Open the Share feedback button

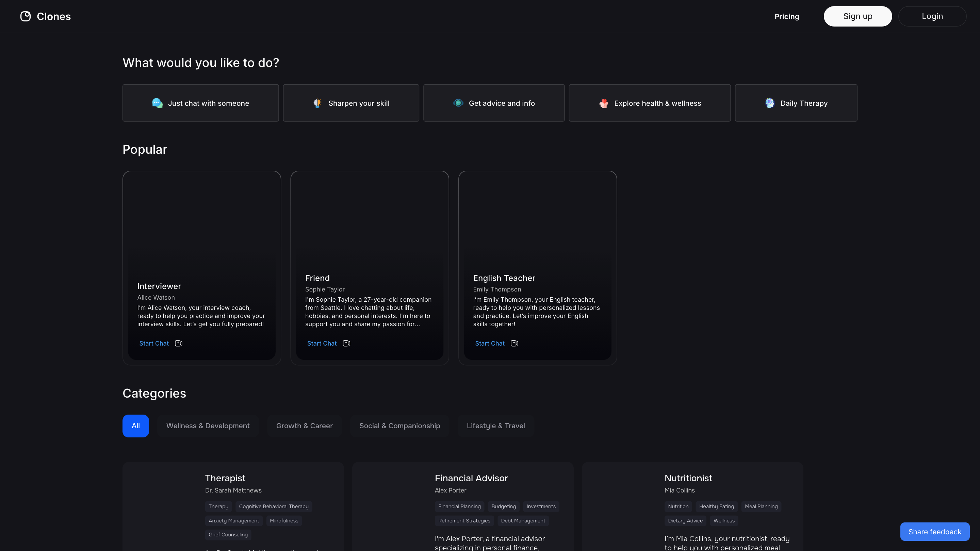935,532
